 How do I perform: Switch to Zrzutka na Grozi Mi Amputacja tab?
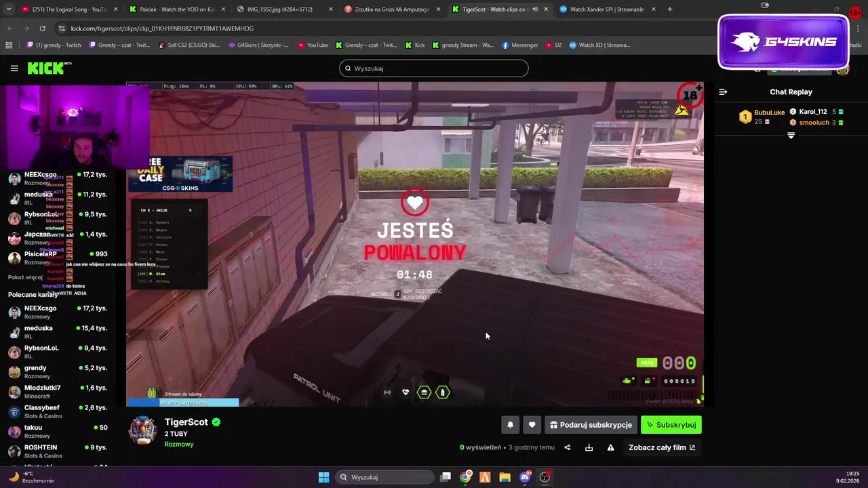[x=392, y=9]
